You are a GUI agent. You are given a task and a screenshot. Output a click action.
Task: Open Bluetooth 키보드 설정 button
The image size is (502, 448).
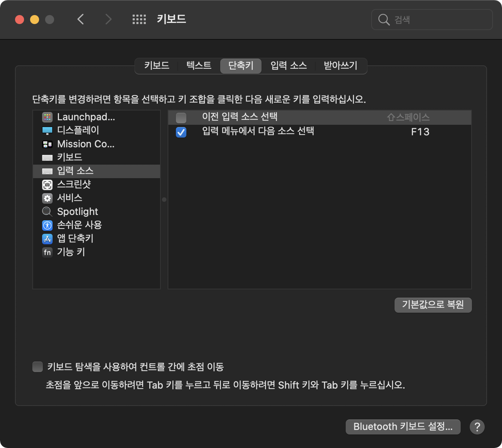[x=403, y=427]
